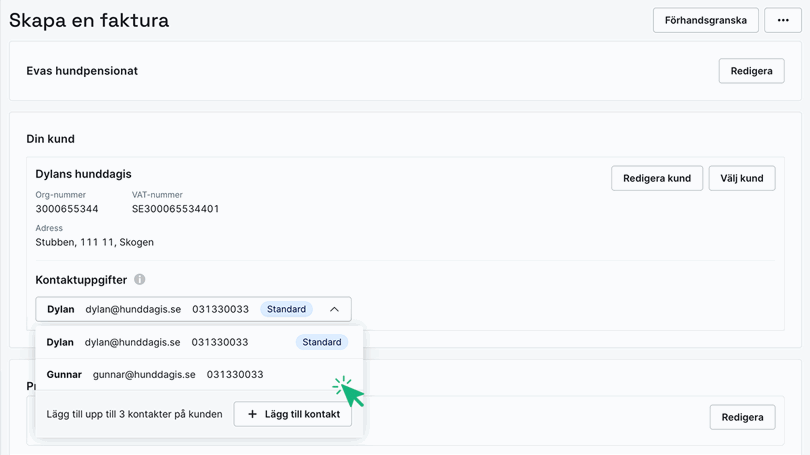Click the Standard badge in selected contact field
Image resolution: width=810 pixels, height=455 pixels.
pyautogui.click(x=286, y=310)
